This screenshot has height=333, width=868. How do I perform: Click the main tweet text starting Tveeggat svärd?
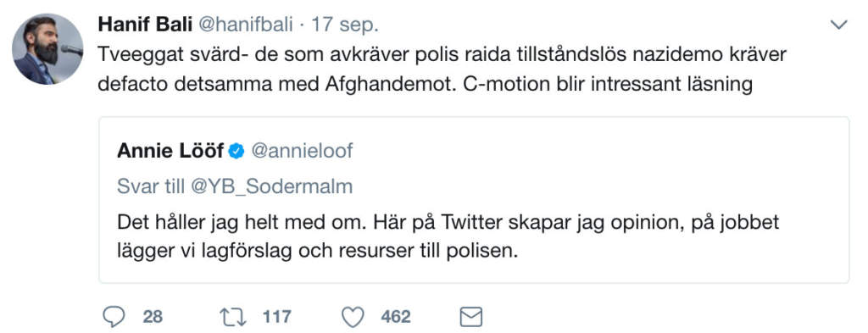[x=442, y=69]
